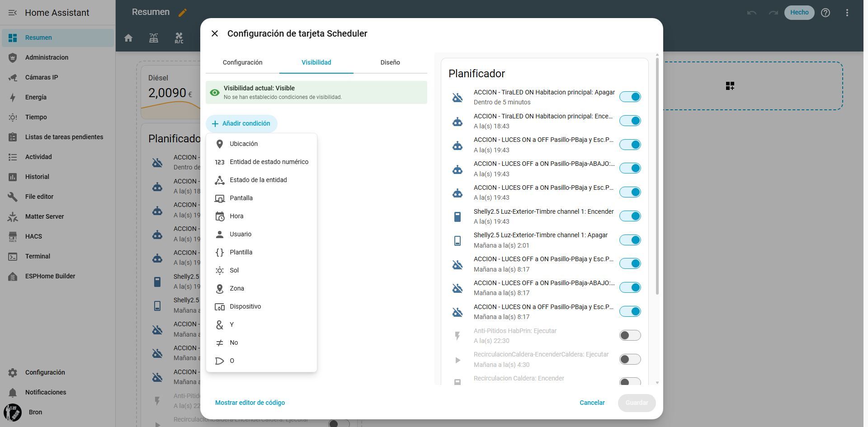Click the preview panel scrollbar
868x427 pixels.
point(657,176)
